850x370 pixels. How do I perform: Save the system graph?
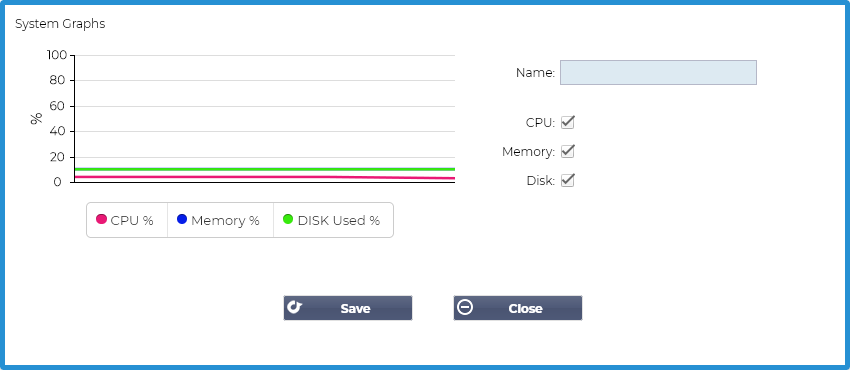pos(348,308)
